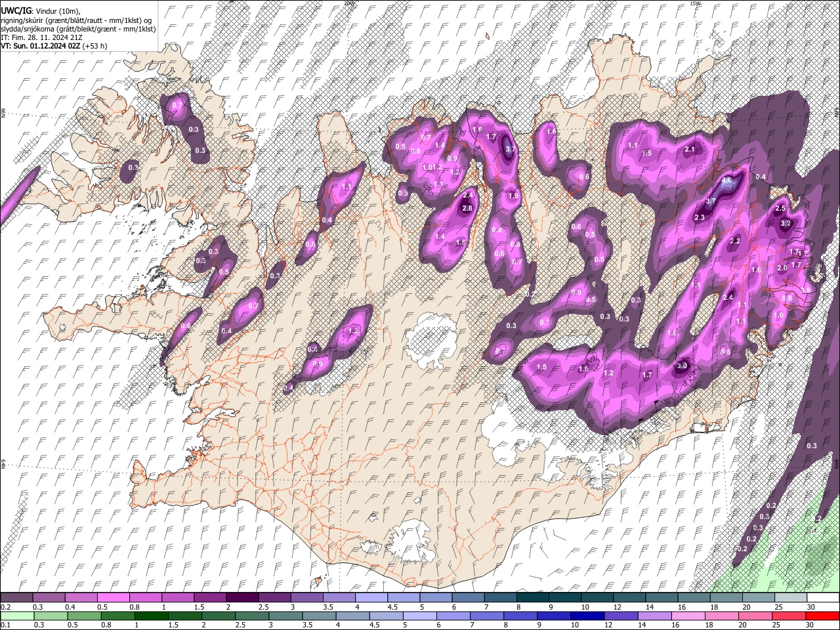Select the bright pink 0.5–0.8 swatch in top legend row
This screenshot has width=840, height=630.
point(114,598)
